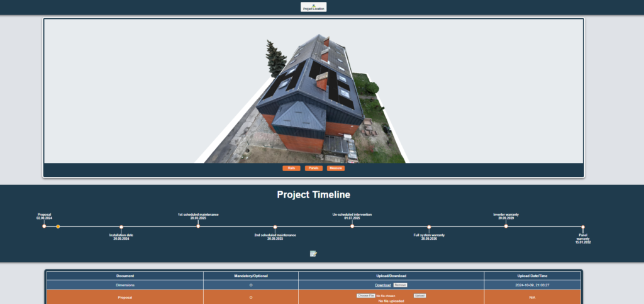The width and height of the screenshot is (644, 304).
Task: Select the Un-scheduled intervention marker
Action: 352,226
